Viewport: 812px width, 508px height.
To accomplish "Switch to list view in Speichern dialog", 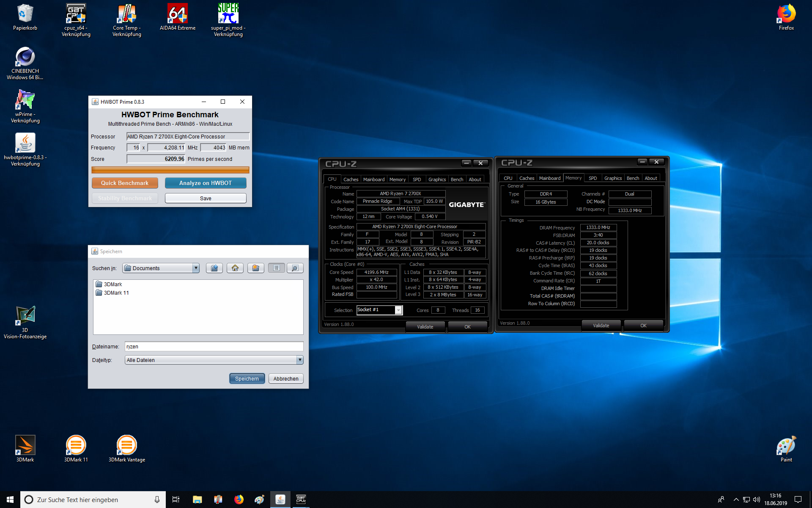I will click(277, 268).
